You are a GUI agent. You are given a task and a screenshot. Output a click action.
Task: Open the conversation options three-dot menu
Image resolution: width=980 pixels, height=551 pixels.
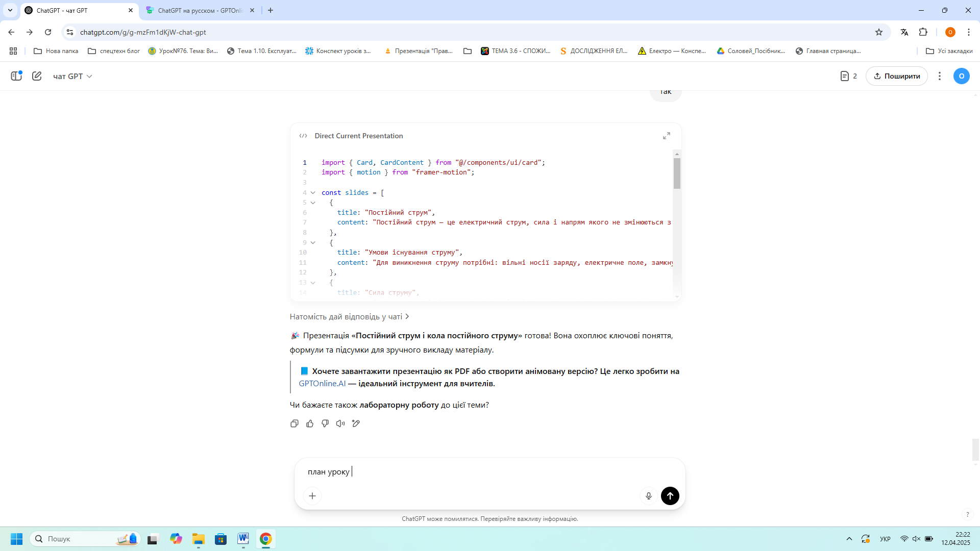[940, 76]
